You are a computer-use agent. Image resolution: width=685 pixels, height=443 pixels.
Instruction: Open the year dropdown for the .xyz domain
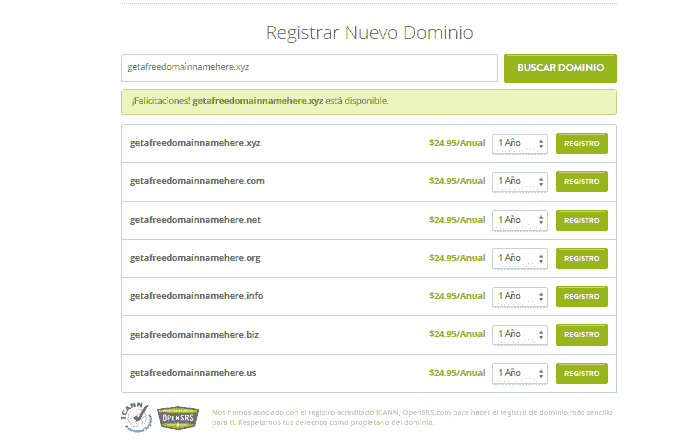point(520,143)
